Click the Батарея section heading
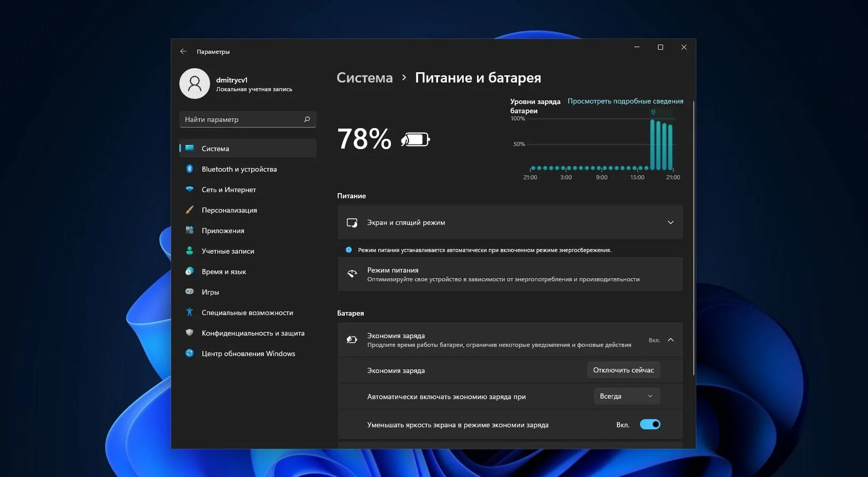The height and width of the screenshot is (477, 868). (350, 313)
